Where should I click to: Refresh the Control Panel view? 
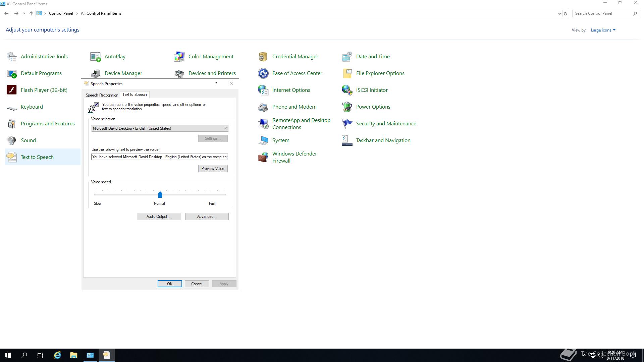click(566, 14)
